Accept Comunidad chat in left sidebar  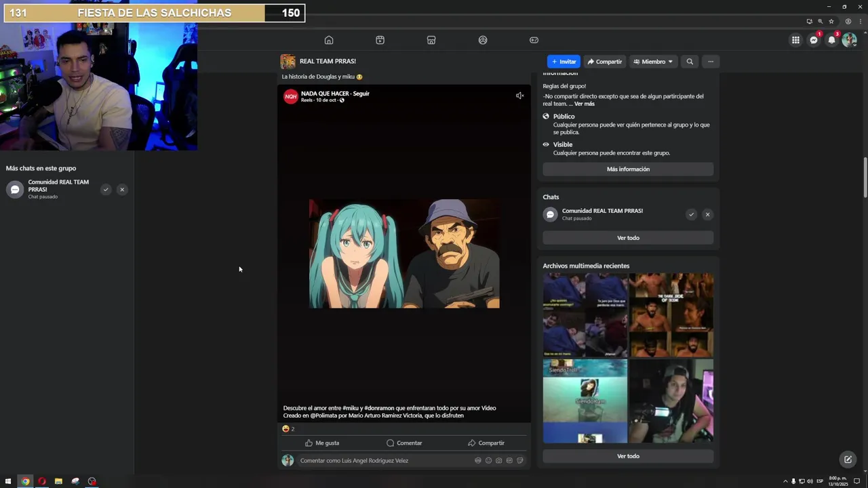click(x=106, y=190)
